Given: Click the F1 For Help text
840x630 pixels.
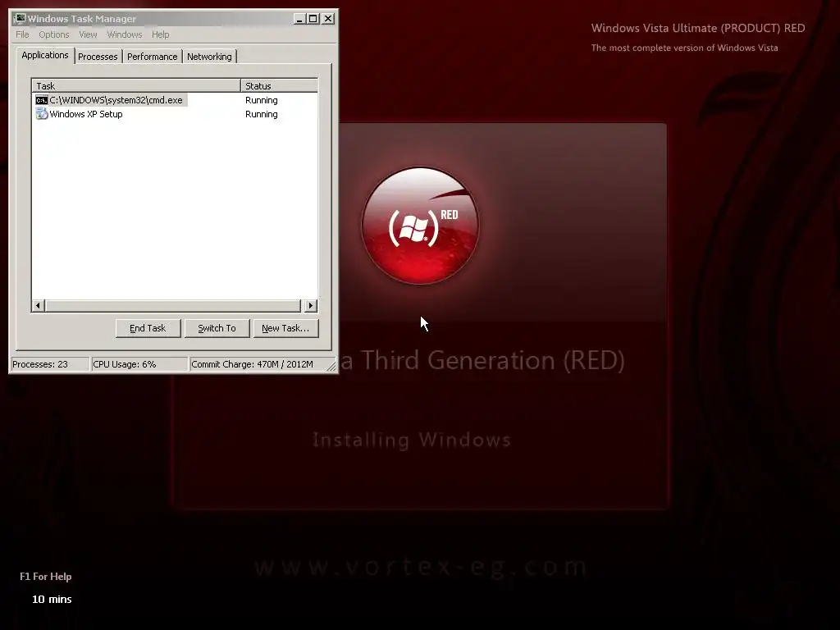Looking at the screenshot, I should [46, 577].
